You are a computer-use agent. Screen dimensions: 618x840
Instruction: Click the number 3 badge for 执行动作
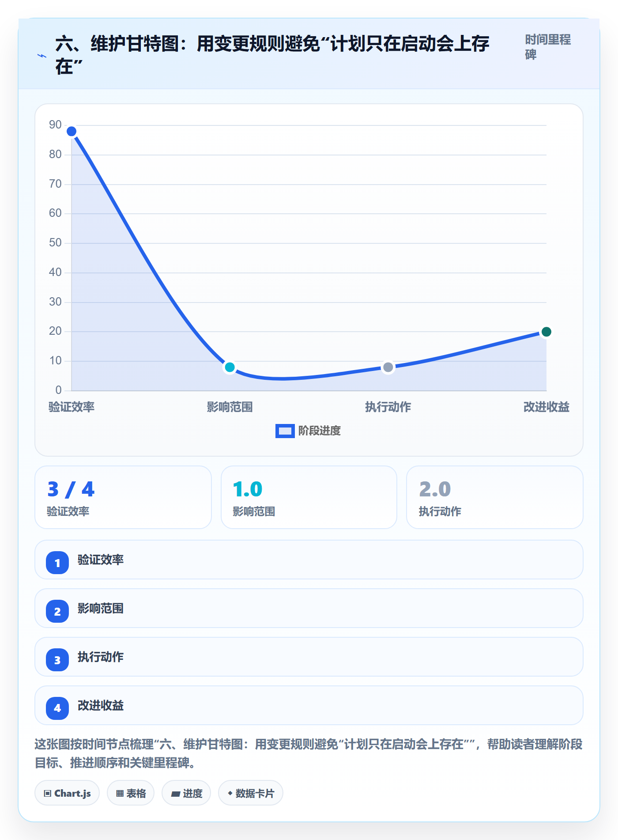pyautogui.click(x=57, y=660)
